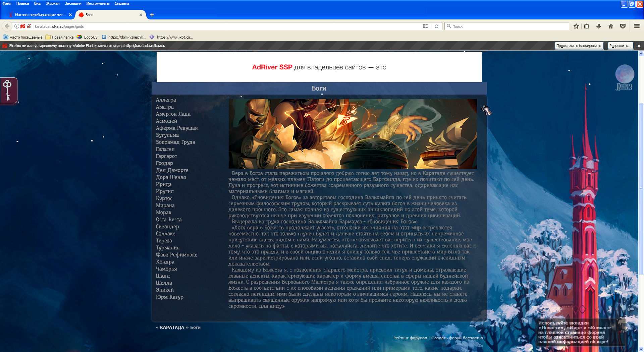The height and width of the screenshot is (352, 644).
Task: Expand the Разрешить dropdown button
Action: click(620, 46)
